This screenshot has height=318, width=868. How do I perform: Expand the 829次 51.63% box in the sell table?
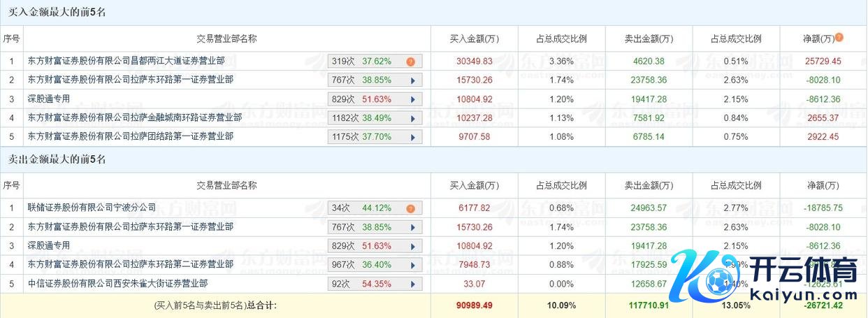pyautogui.click(x=413, y=246)
